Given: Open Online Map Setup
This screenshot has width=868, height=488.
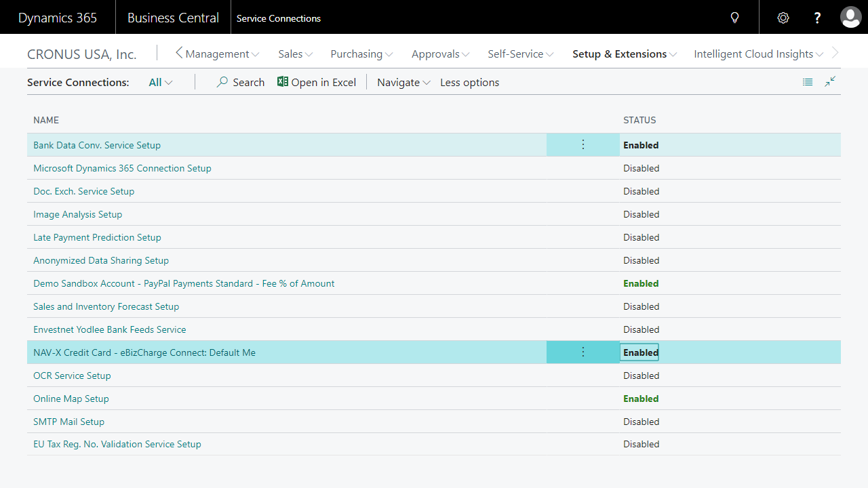Looking at the screenshot, I should [x=71, y=399].
